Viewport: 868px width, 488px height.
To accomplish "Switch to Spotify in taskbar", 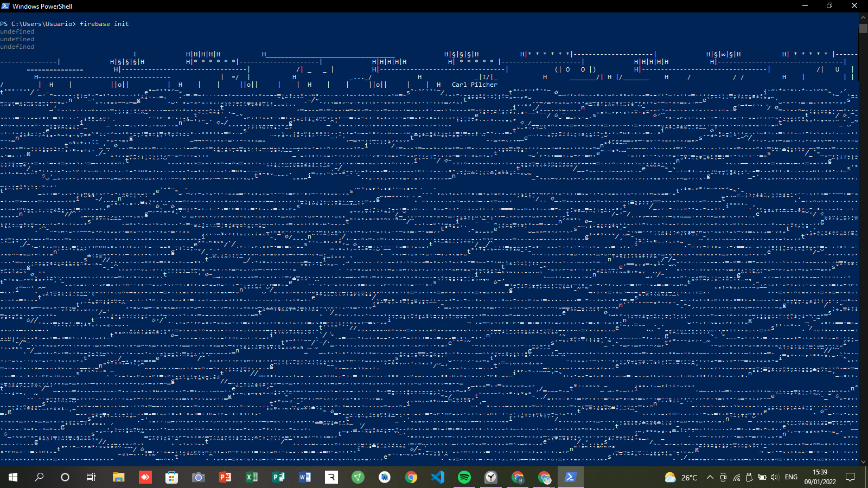I will pos(464,477).
